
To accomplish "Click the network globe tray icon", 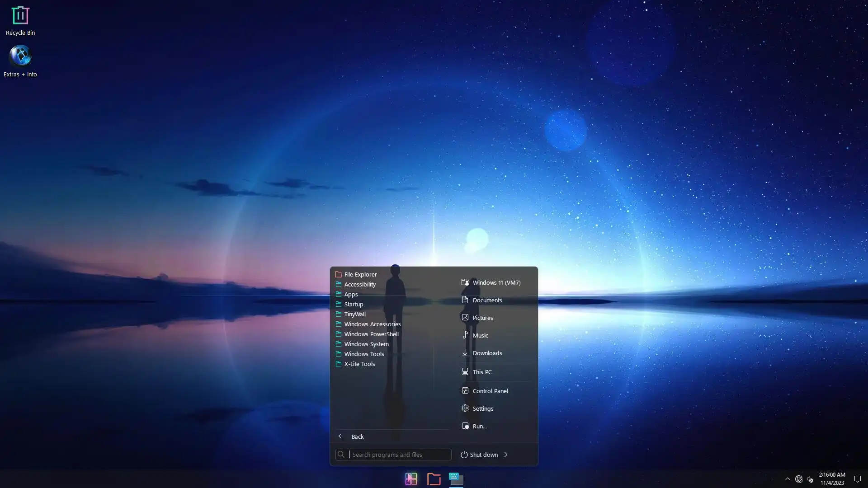I will coord(799,479).
